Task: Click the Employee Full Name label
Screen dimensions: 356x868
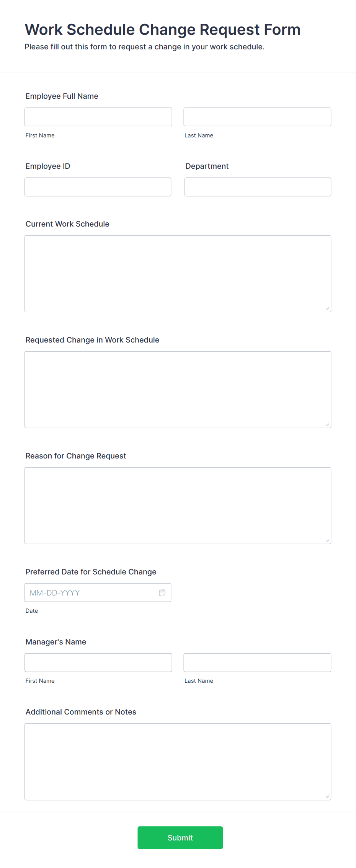Action: [x=62, y=96]
